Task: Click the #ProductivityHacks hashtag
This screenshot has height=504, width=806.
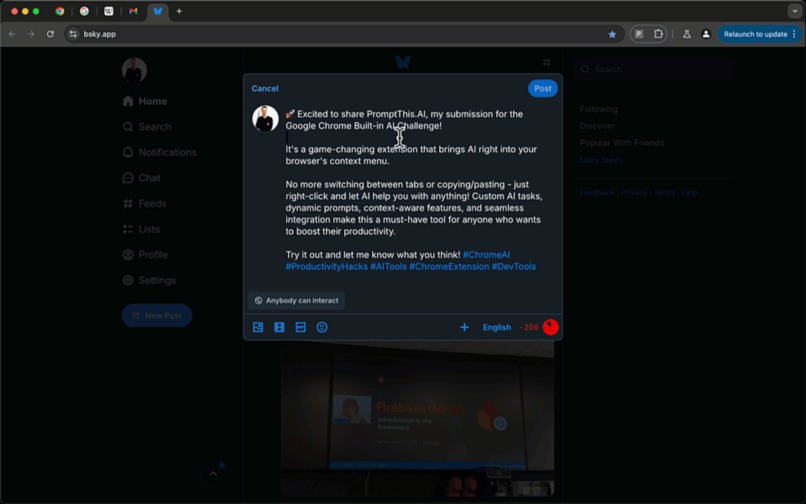Action: (x=326, y=266)
